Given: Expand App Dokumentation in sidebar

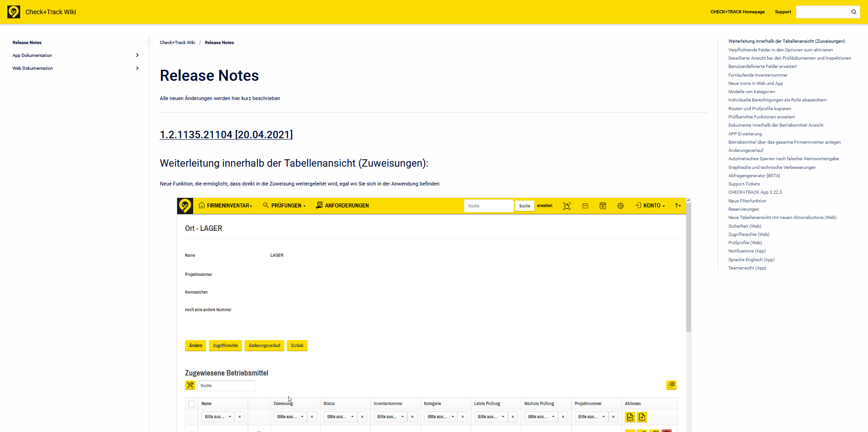Looking at the screenshot, I should pos(137,55).
